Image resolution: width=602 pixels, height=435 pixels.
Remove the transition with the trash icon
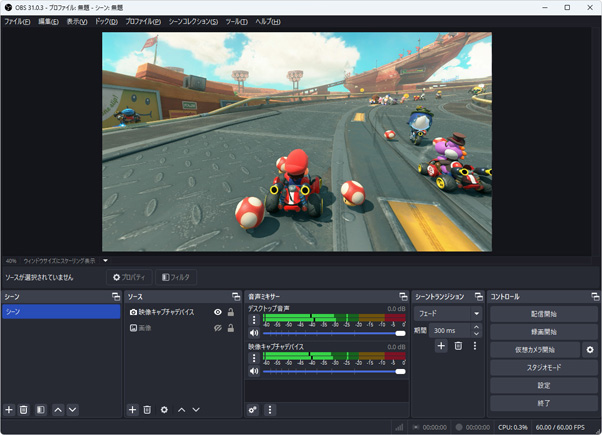click(458, 346)
